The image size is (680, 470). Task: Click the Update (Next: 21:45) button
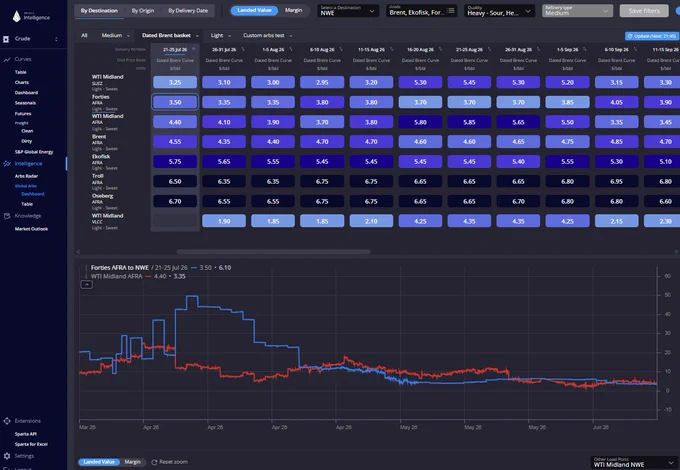coord(651,36)
